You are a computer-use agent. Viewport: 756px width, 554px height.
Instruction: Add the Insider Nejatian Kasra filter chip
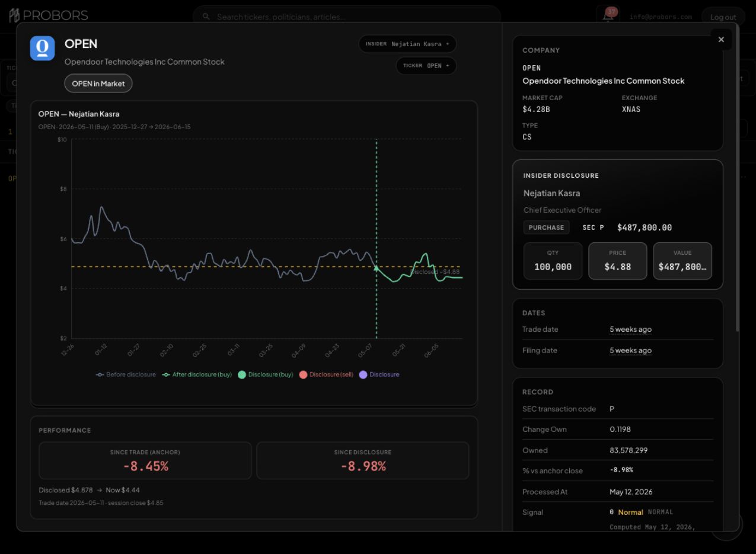click(407, 44)
